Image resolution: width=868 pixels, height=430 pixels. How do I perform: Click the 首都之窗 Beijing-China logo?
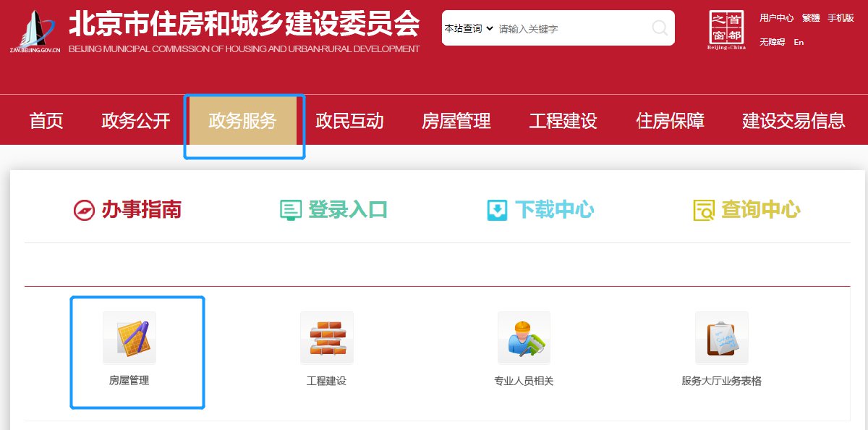click(x=726, y=31)
